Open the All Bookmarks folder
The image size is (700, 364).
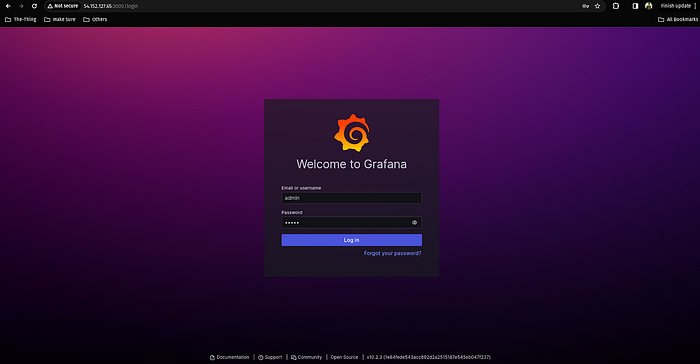(x=678, y=19)
